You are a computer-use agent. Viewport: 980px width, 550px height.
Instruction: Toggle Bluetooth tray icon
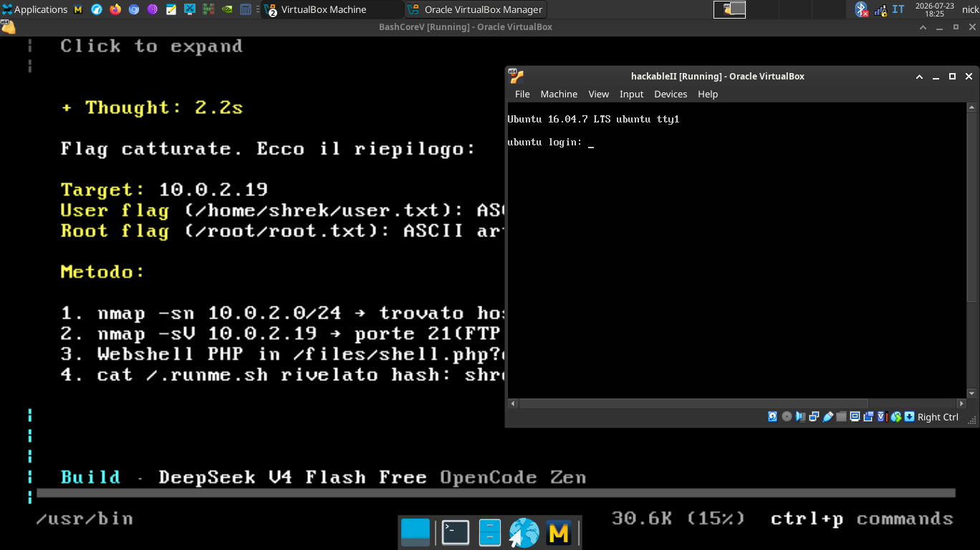(861, 9)
